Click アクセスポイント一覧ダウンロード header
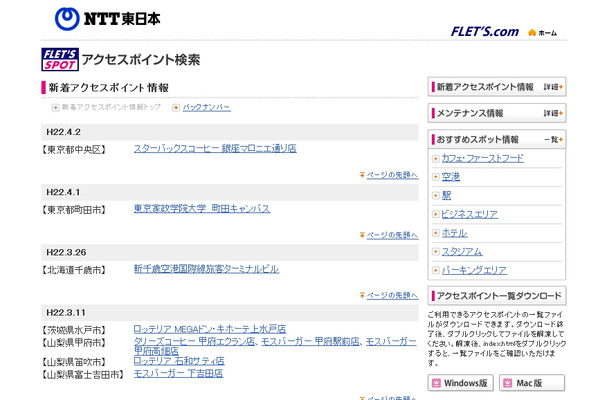The image size is (610, 400). tap(497, 296)
